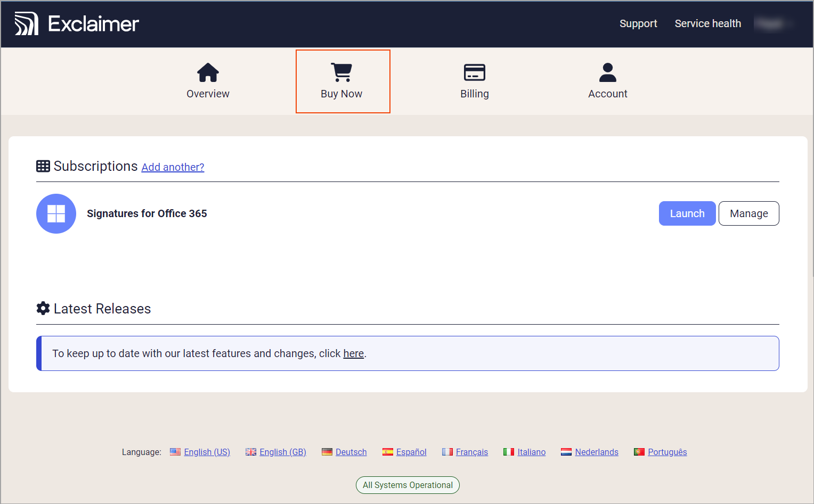This screenshot has height=504, width=814.
Task: Open Support in the top bar
Action: click(638, 24)
